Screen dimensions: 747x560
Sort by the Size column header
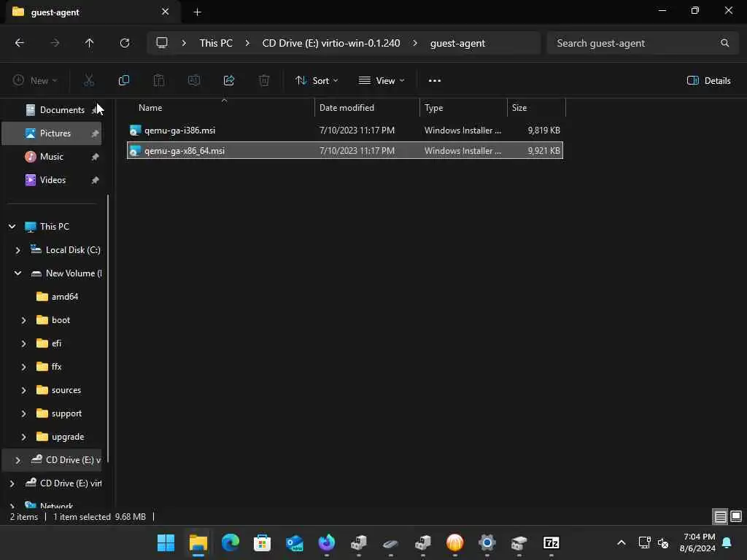(536, 108)
